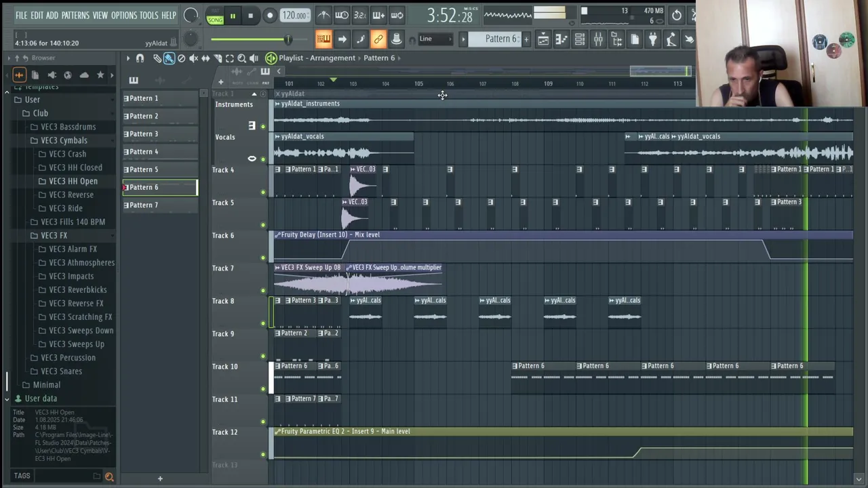Image resolution: width=868 pixels, height=488 pixels.
Task: Open the TOOLS menu
Action: coord(149,15)
